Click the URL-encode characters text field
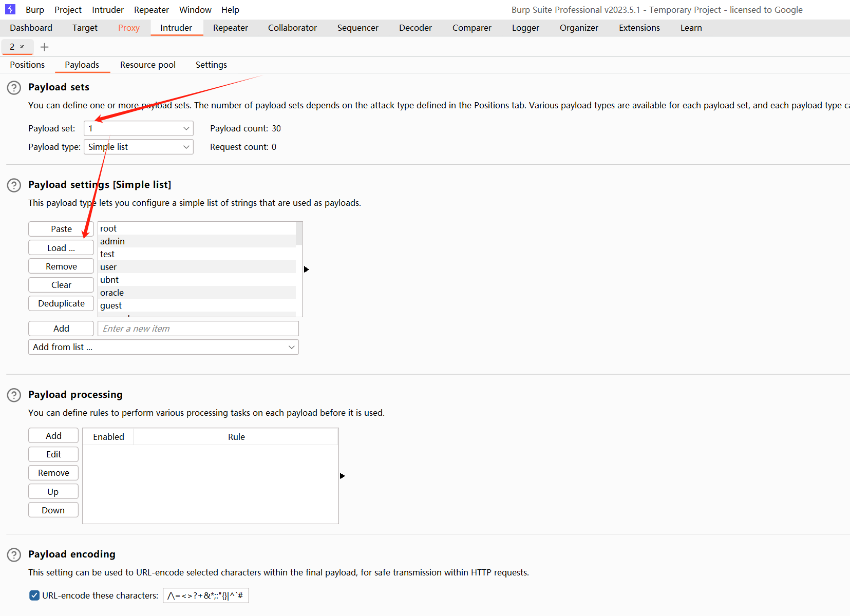The image size is (850, 616). (x=206, y=595)
